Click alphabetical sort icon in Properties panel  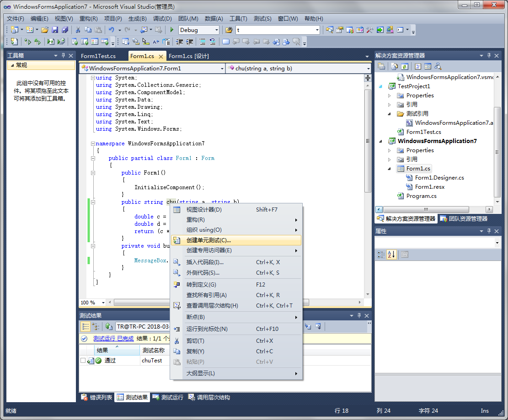tap(391, 255)
